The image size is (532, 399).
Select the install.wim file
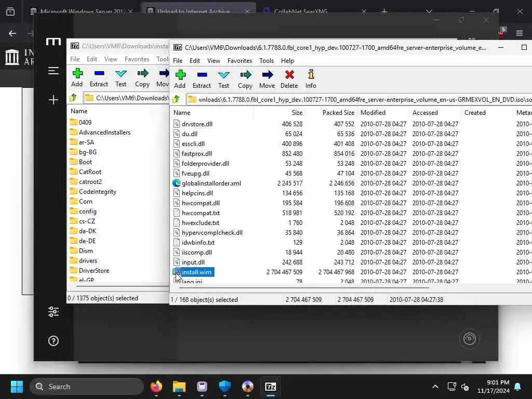click(x=196, y=272)
